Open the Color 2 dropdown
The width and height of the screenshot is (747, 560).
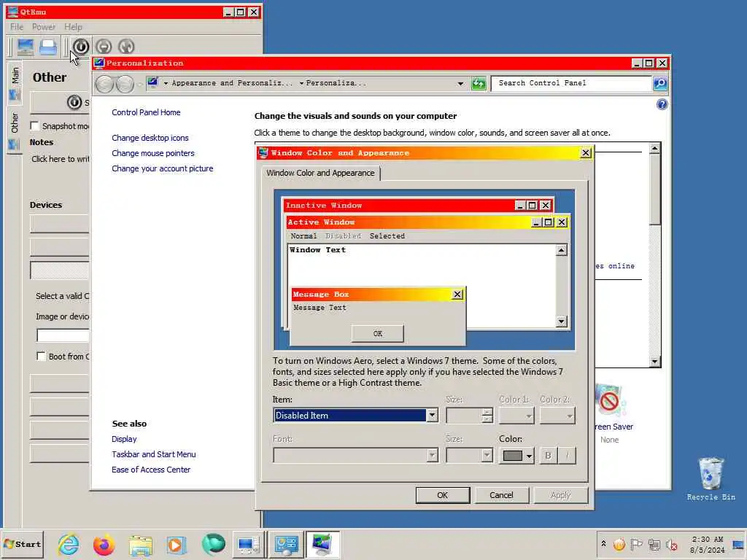(x=557, y=416)
